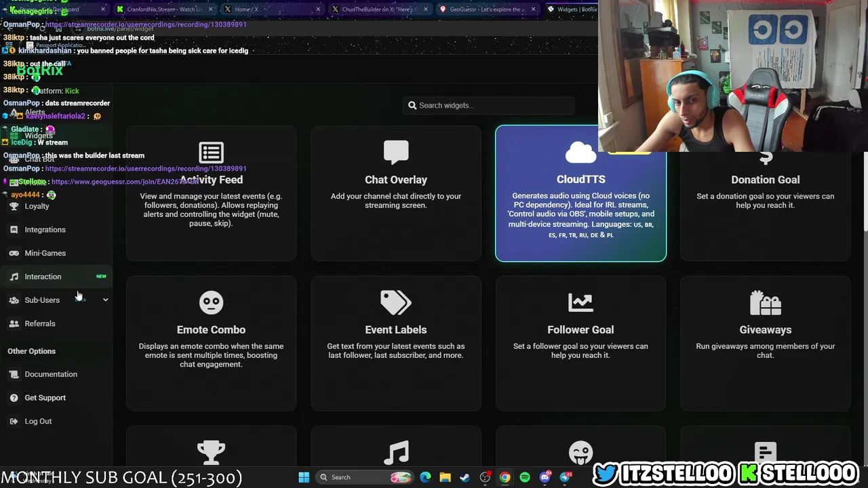Open the Event Labels widget title
The image size is (868, 488).
396,329
